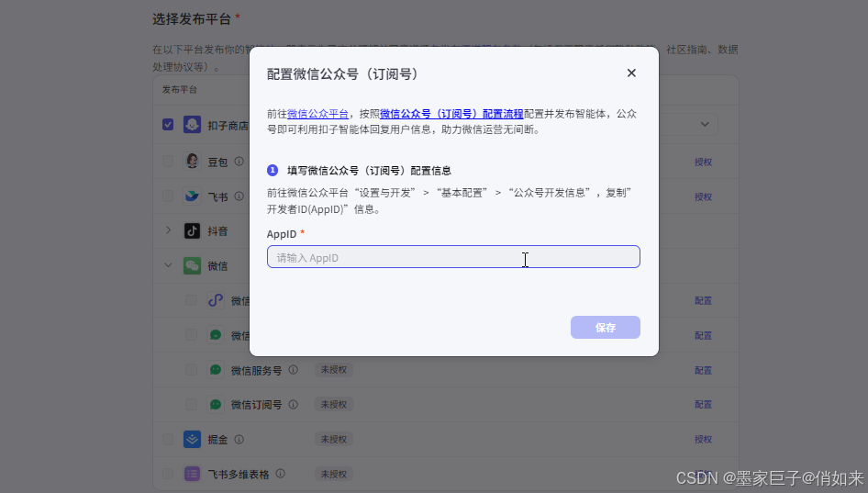Uncheck the 扣子商店 checkbox
This screenshot has width=868, height=493.
pyautogui.click(x=168, y=124)
